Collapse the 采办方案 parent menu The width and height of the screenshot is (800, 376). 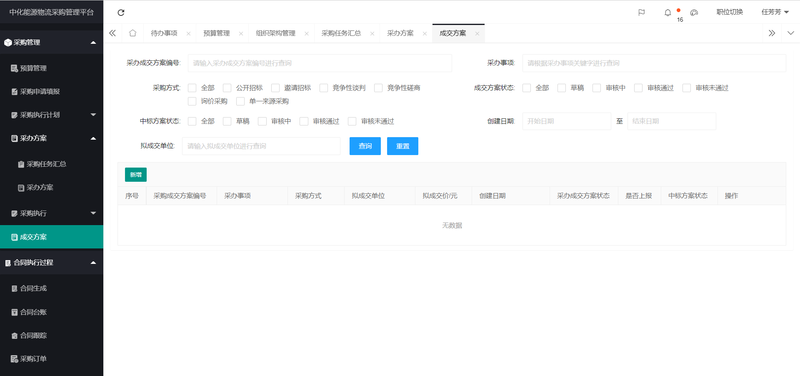(x=93, y=138)
